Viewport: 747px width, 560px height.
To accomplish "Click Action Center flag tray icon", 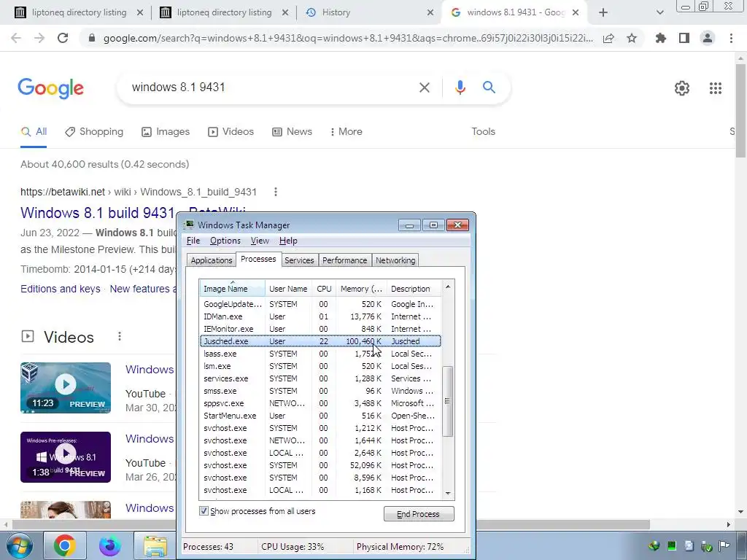I will click(724, 545).
